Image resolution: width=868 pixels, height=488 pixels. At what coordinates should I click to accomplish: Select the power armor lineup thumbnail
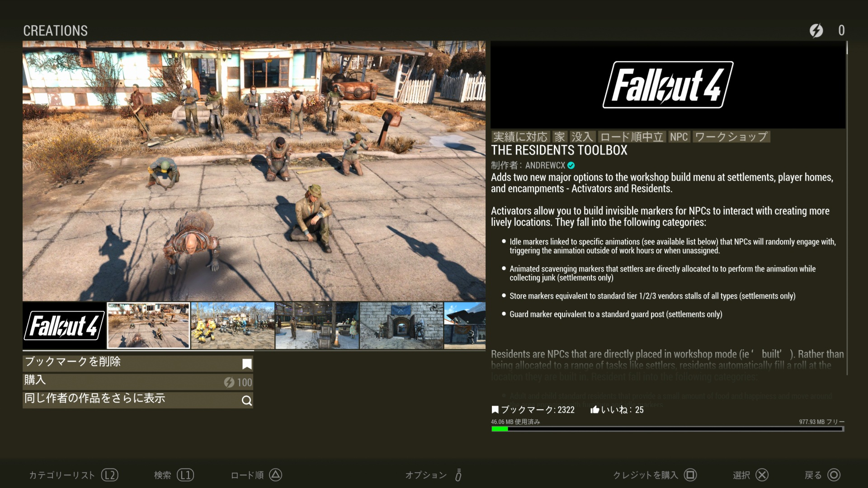coord(232,325)
